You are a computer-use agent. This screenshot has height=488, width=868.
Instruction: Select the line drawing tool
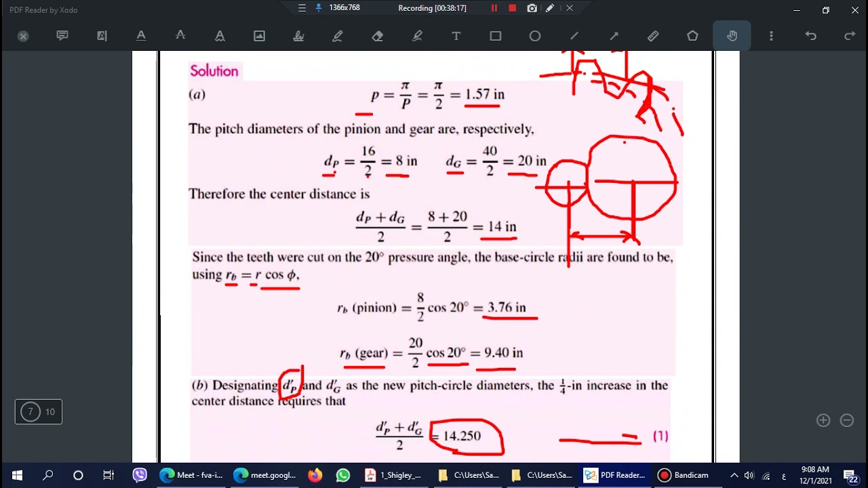click(574, 36)
